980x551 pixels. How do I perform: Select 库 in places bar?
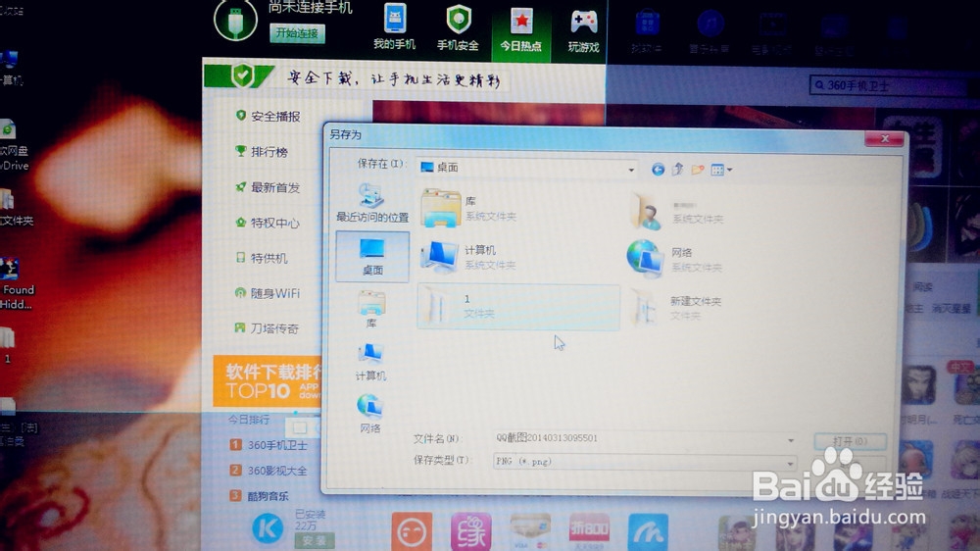tap(371, 309)
